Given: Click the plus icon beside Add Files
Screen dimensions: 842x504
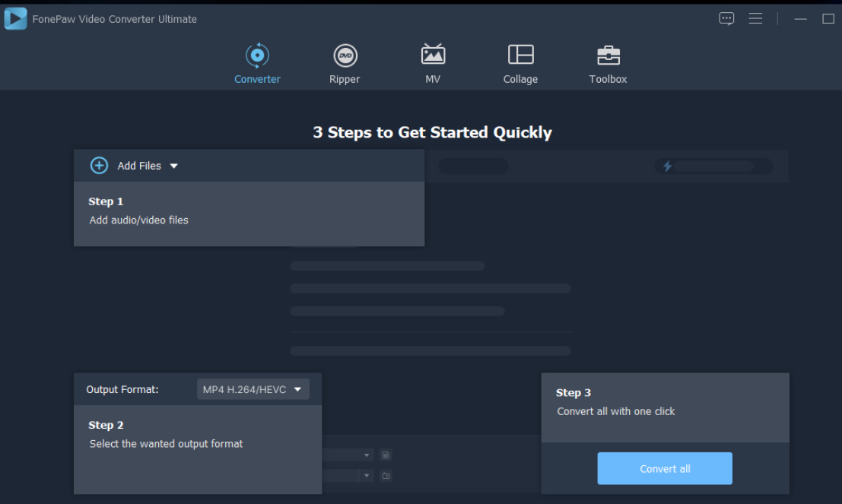Looking at the screenshot, I should click(x=99, y=165).
